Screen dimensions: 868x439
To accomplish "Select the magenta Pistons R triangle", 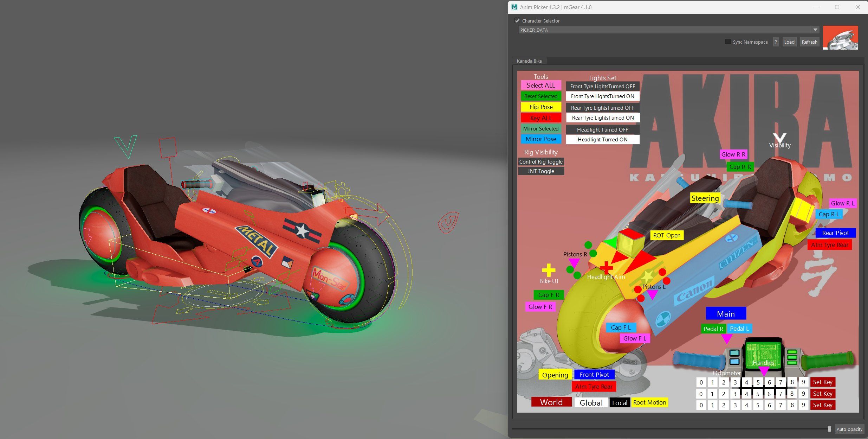I will pos(574,262).
